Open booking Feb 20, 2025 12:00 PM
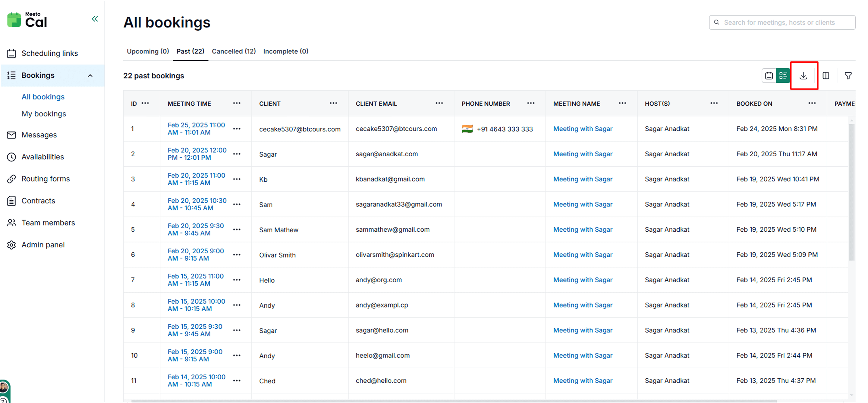Image resolution: width=868 pixels, height=403 pixels. click(x=197, y=154)
